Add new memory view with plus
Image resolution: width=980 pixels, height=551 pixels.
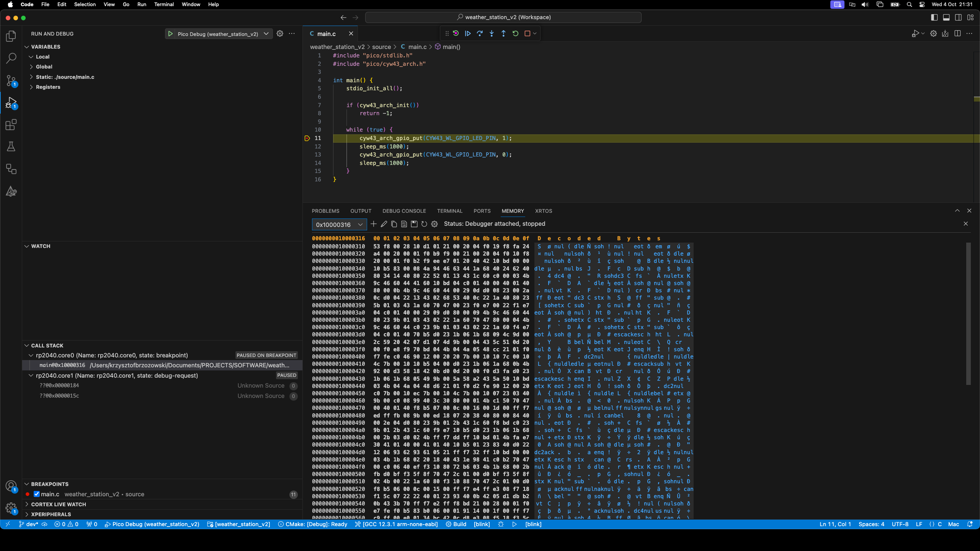click(374, 224)
